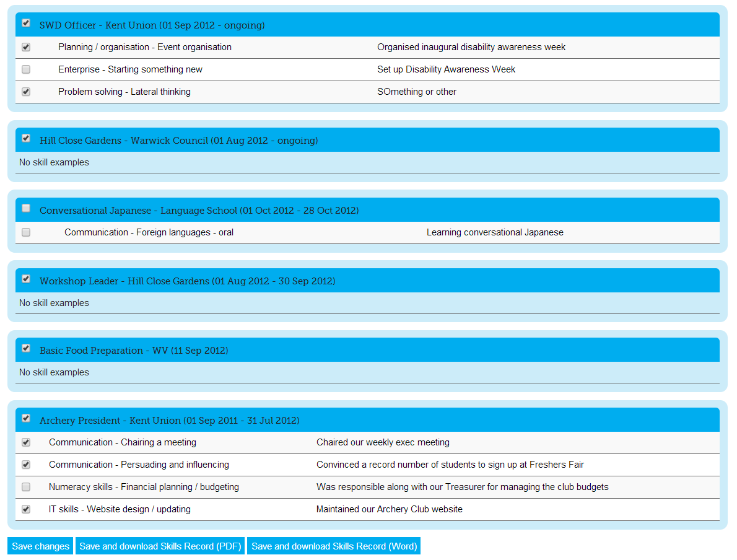The width and height of the screenshot is (737, 560).
Task: Select the SWD Officer - Kent Union header text
Action: [152, 25]
